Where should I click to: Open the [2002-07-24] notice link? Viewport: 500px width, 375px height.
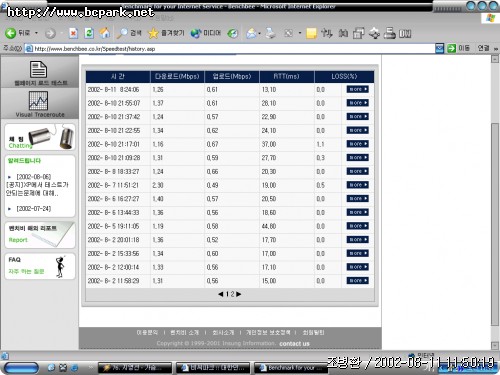34,209
